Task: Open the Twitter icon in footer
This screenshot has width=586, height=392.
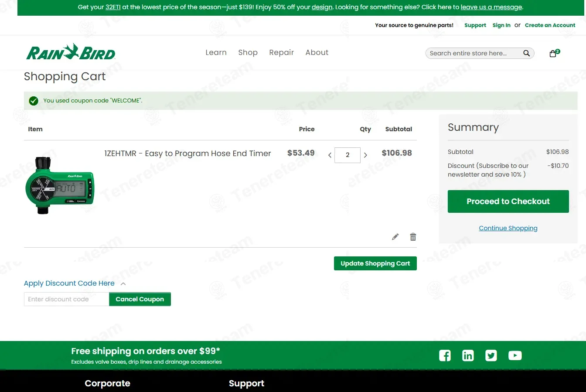Action: [491, 355]
